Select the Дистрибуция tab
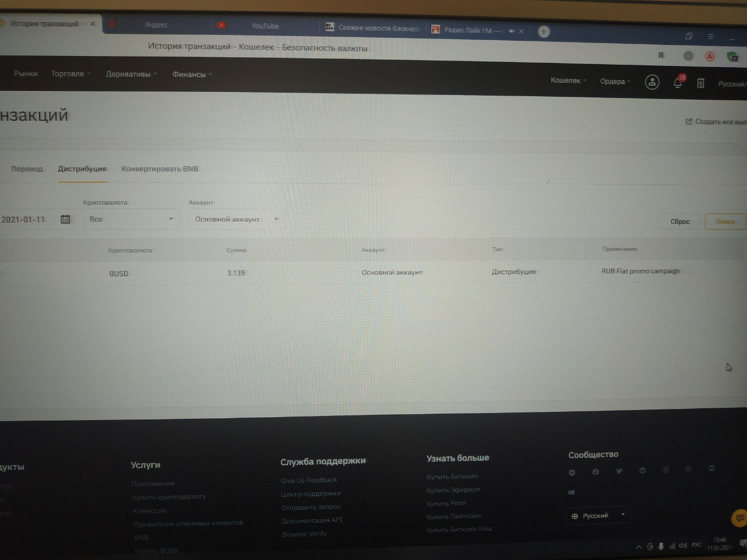Viewport: 747px width, 560px height. pos(82,169)
